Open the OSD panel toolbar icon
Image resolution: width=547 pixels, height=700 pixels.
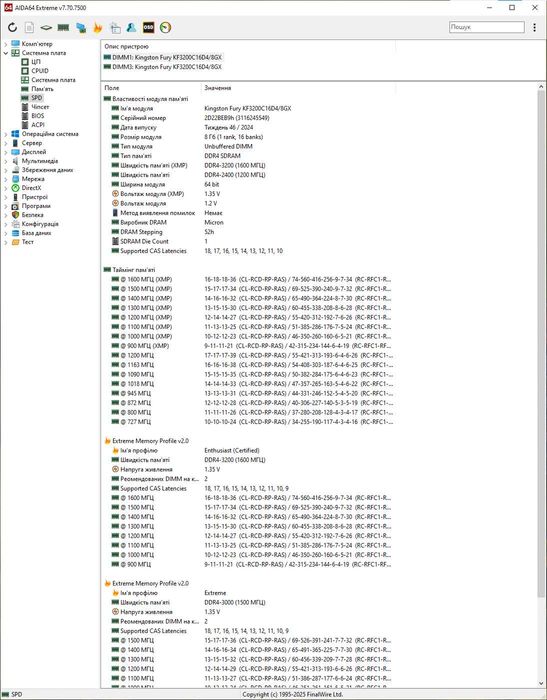coord(148,28)
